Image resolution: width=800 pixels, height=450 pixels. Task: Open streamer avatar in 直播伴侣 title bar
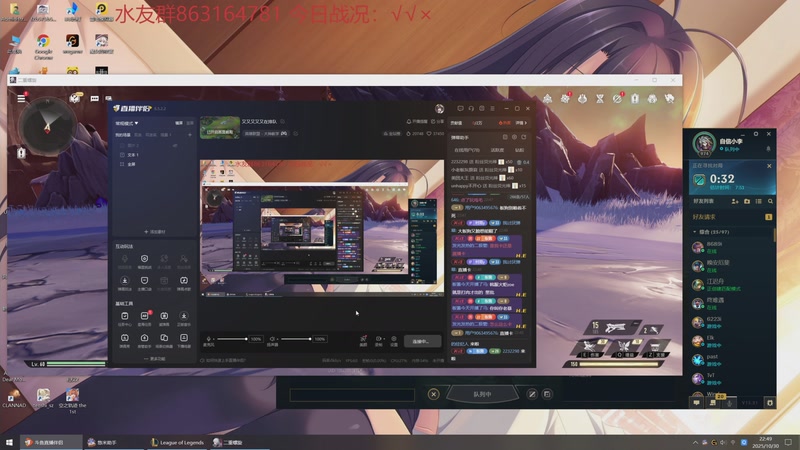pos(439,109)
